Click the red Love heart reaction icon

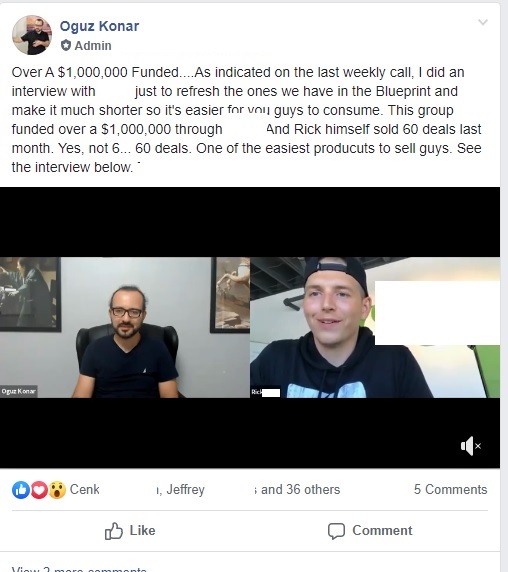pyautogui.click(x=39, y=490)
